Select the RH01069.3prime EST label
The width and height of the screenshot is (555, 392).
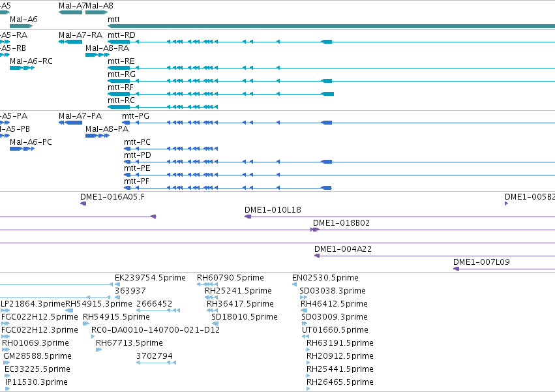35,344
